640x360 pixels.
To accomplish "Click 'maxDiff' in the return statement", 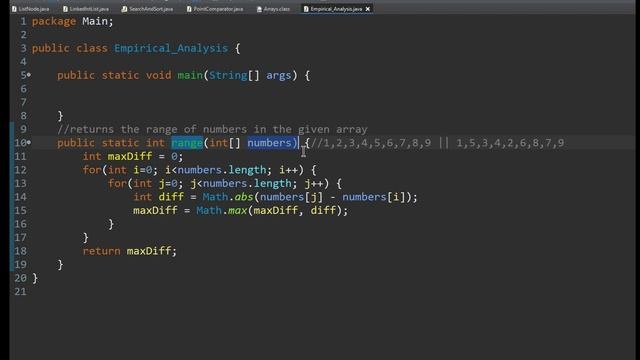I will tap(149, 251).
